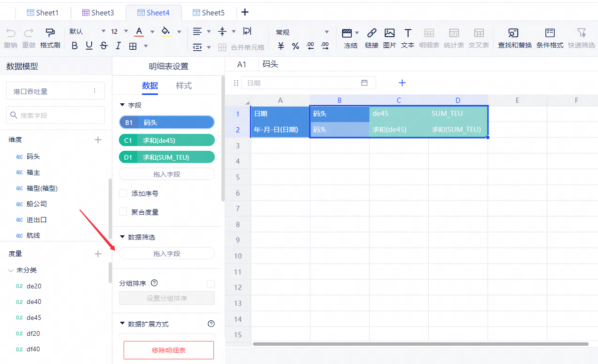Open the font color dropdown arrow
This screenshot has height=364, width=598.
tap(152, 32)
